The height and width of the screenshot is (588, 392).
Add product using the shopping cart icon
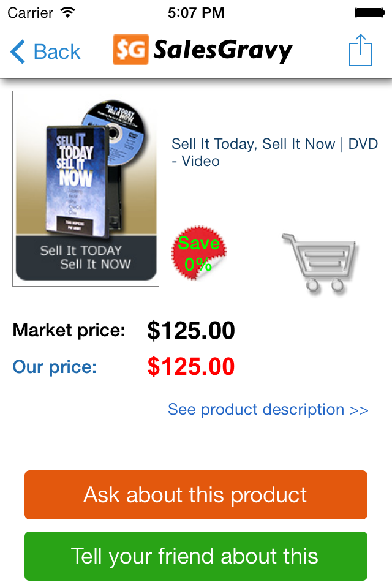click(320, 263)
